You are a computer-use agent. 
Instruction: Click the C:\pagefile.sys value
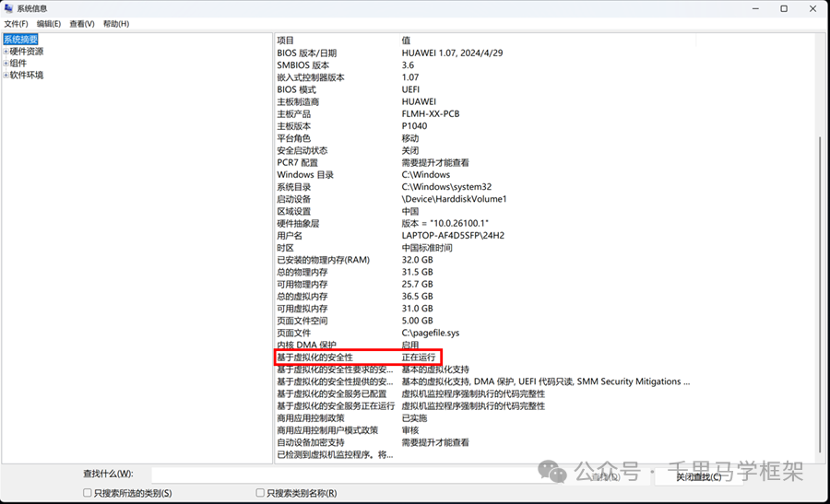(431, 333)
